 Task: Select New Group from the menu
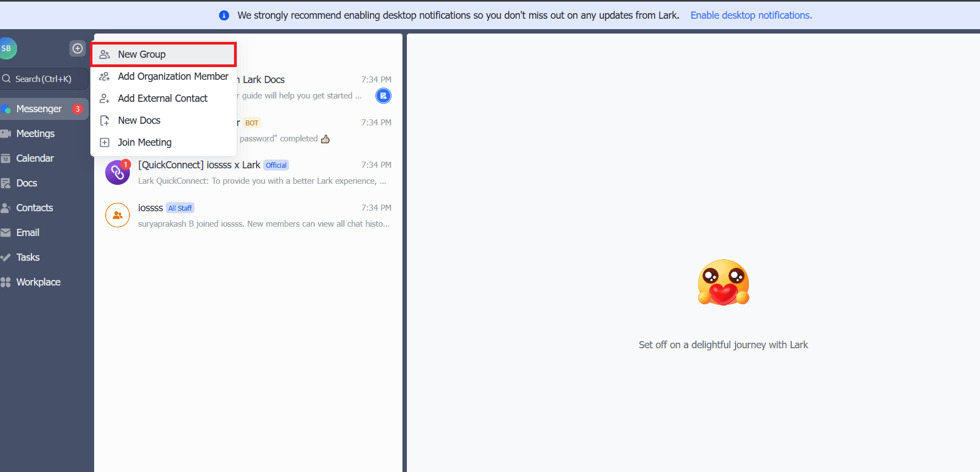point(164,54)
